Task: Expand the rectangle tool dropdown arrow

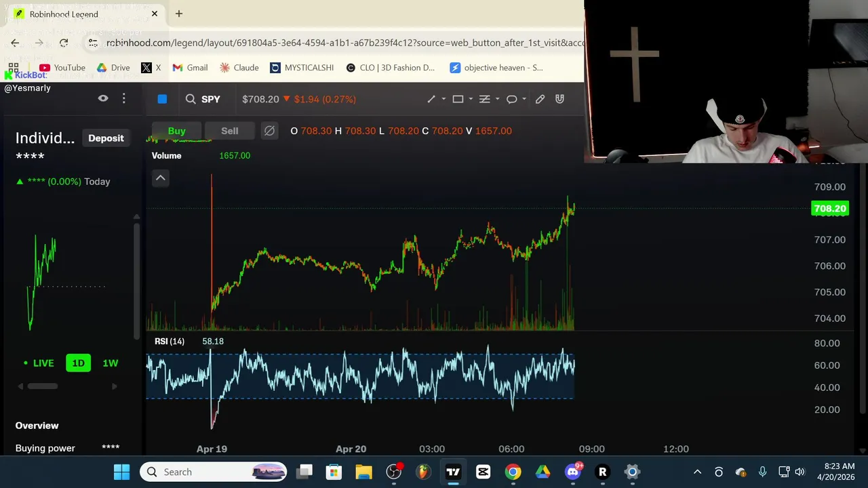Action: (x=471, y=99)
